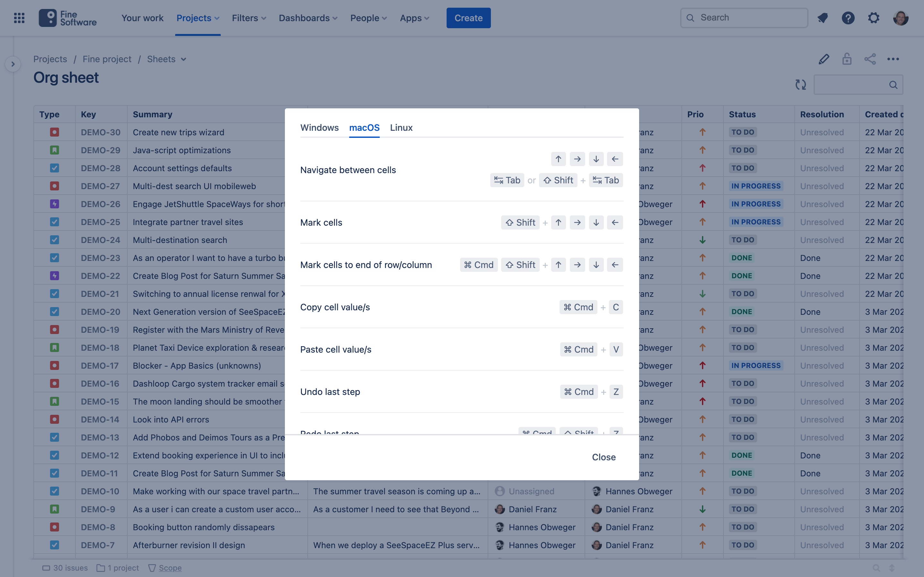
Task: Click the refresh sync arrows icon
Action: pos(801,85)
